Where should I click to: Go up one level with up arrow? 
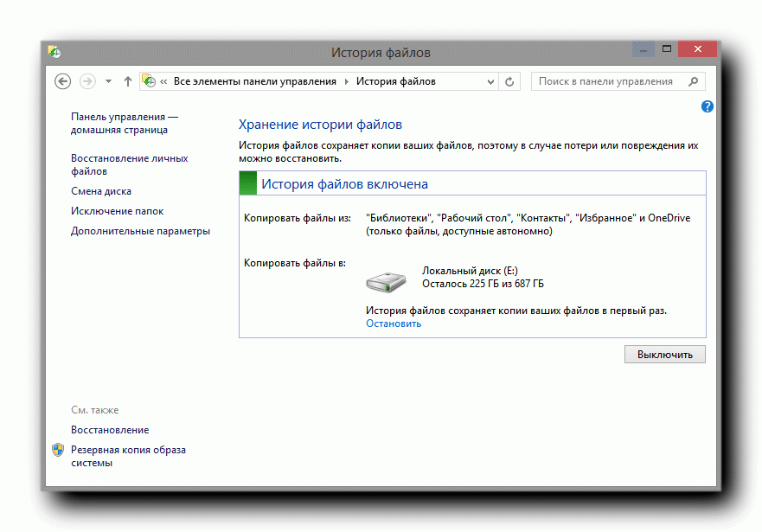(x=128, y=81)
